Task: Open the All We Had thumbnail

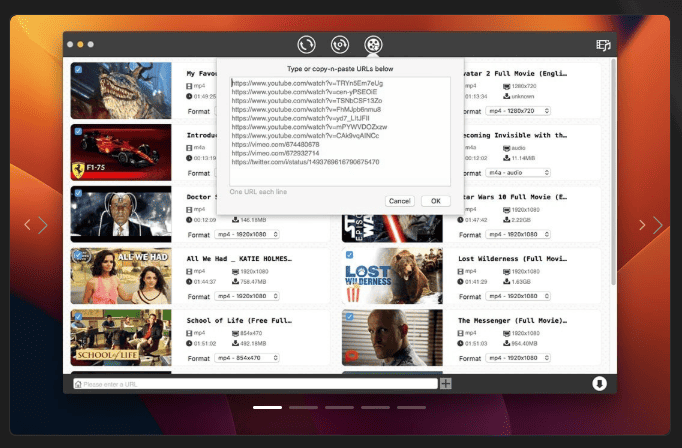Action: pyautogui.click(x=121, y=276)
